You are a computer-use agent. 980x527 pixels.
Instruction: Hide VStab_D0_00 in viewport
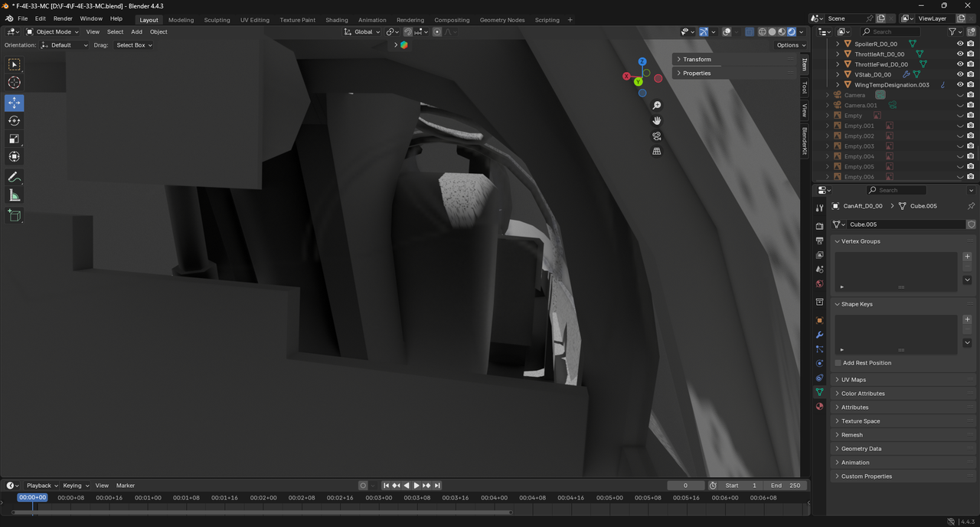point(960,74)
